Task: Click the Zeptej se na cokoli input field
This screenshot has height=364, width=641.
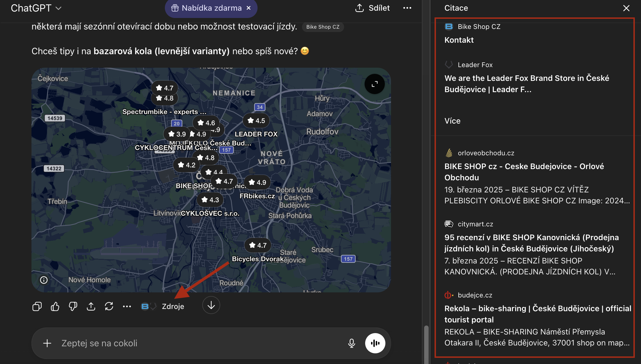Action: point(197,343)
